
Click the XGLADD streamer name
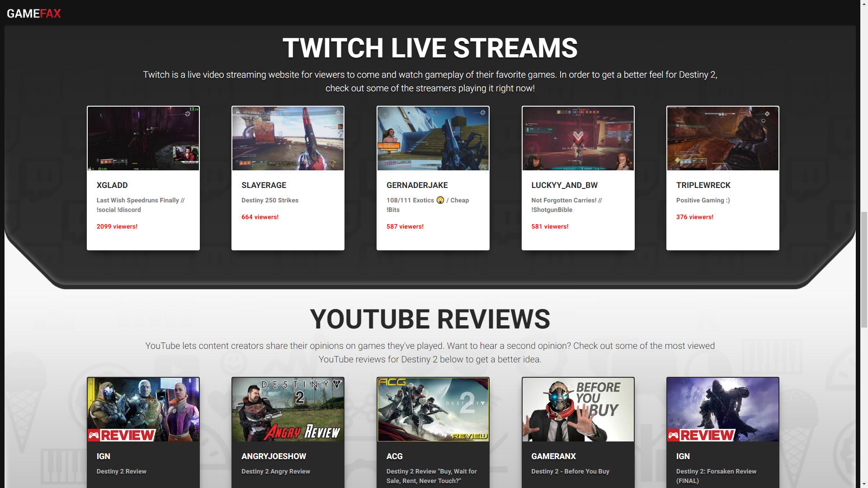tap(112, 185)
